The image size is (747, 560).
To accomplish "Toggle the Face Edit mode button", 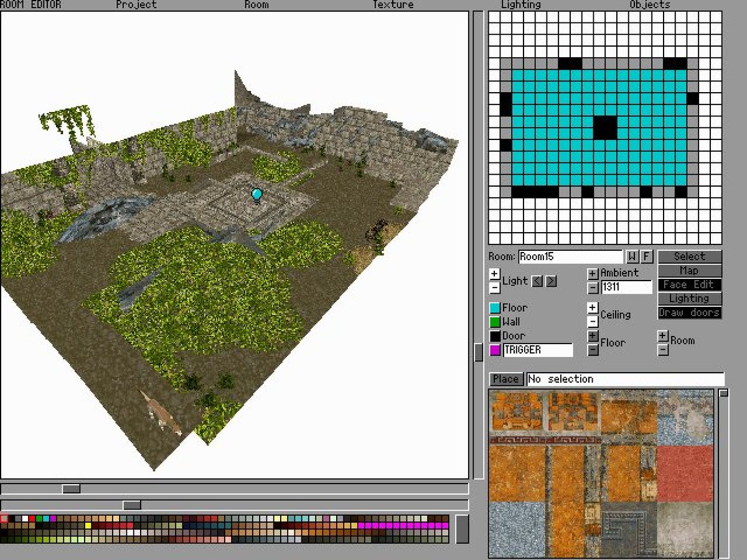I will 690,284.
